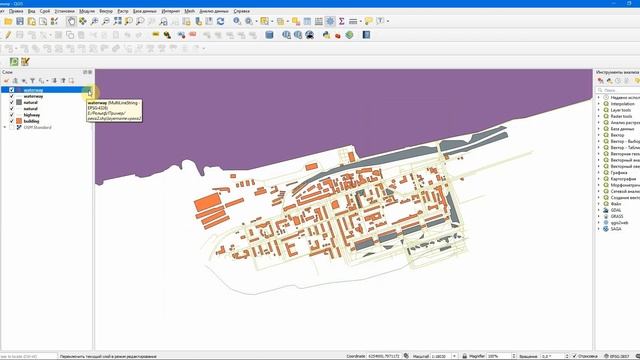Open the text annotation dropdown arrow
This screenshot has height=360, width=640.
pyautogui.click(x=387, y=21)
